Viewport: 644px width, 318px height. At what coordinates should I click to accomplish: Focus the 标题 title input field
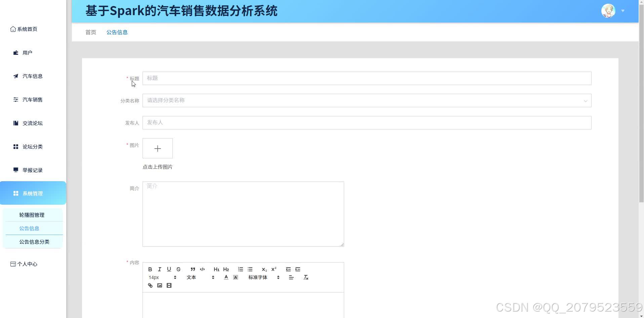367,78
